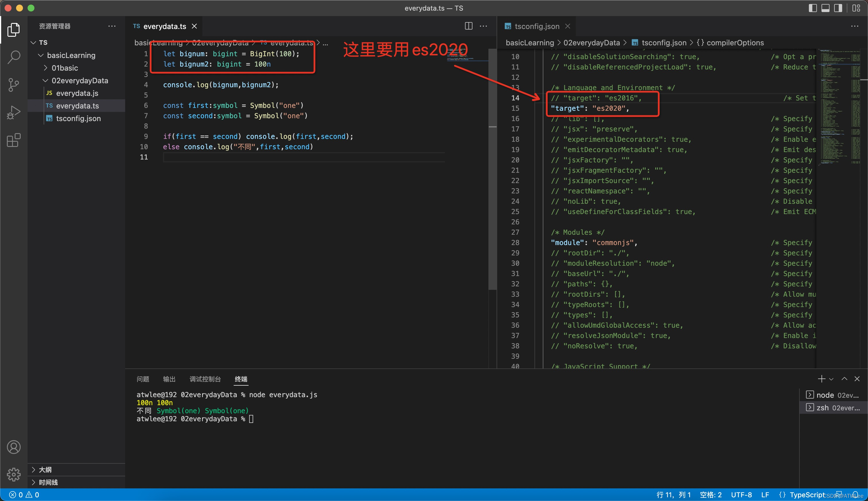868x501 pixels.
Task: Change indentation via 空格: 2 status item
Action: pyautogui.click(x=711, y=495)
